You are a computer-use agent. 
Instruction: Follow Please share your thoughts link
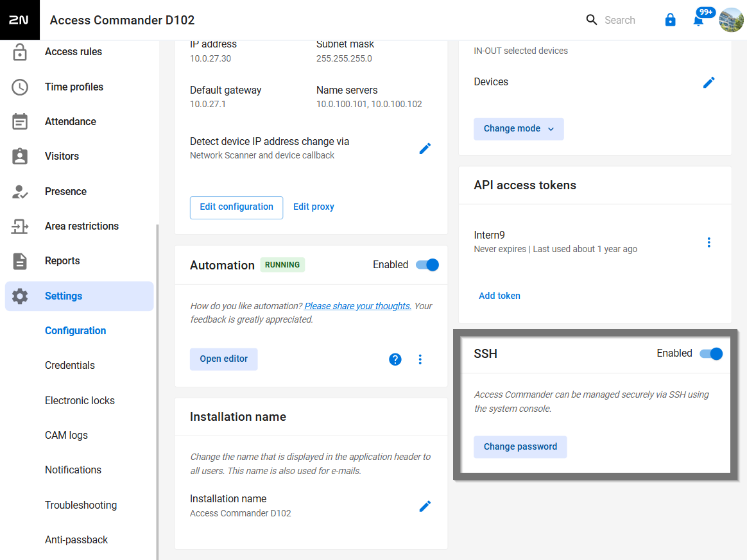pyautogui.click(x=357, y=306)
